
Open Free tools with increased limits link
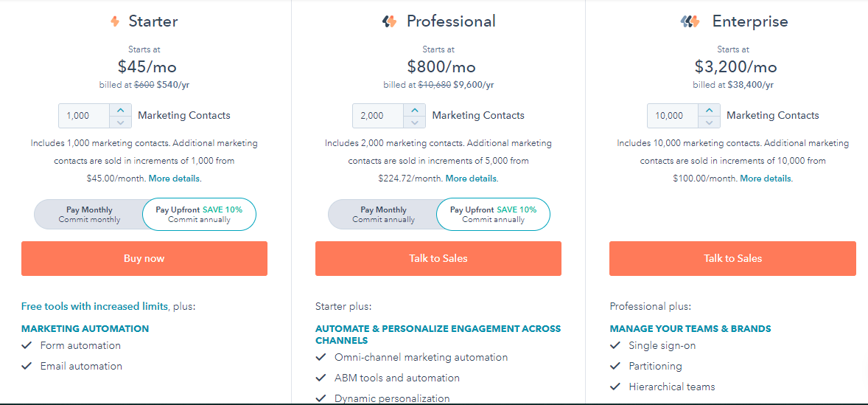94,306
